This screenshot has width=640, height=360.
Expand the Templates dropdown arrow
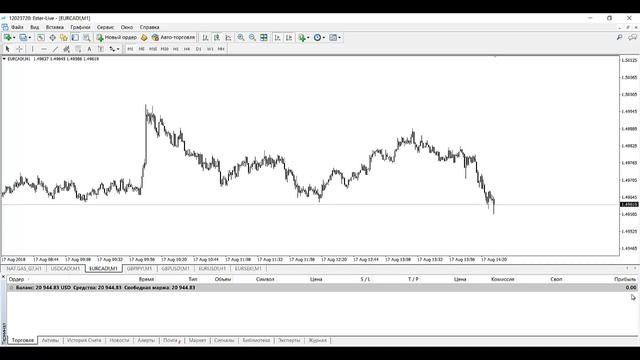click(340, 38)
